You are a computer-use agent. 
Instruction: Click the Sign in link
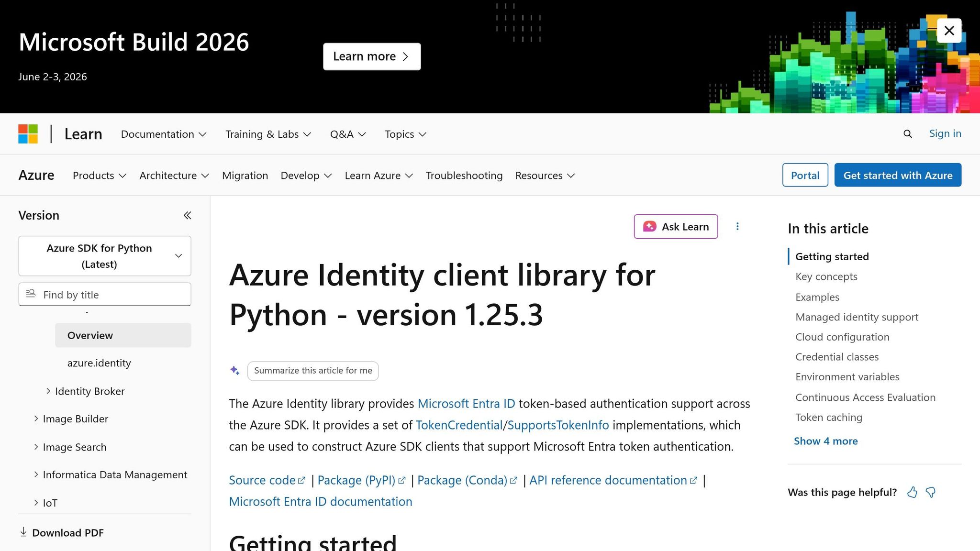click(x=945, y=133)
